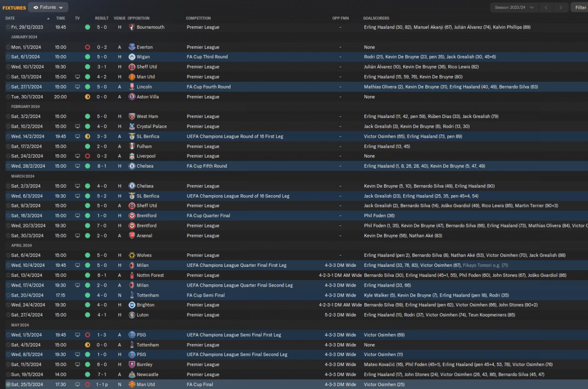Tick the selection circle for Fri, 29/12/2023
Viewport: 588px width, 389px height.
(x=8, y=27)
